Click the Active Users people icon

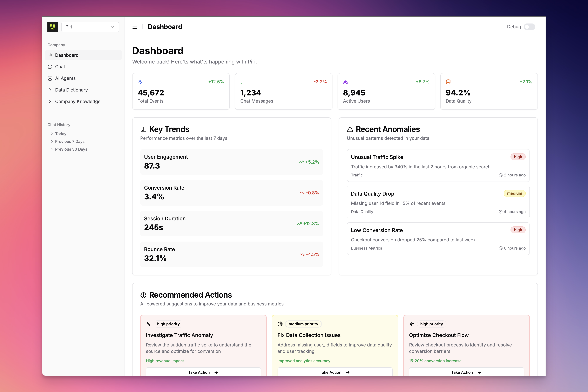(345, 82)
